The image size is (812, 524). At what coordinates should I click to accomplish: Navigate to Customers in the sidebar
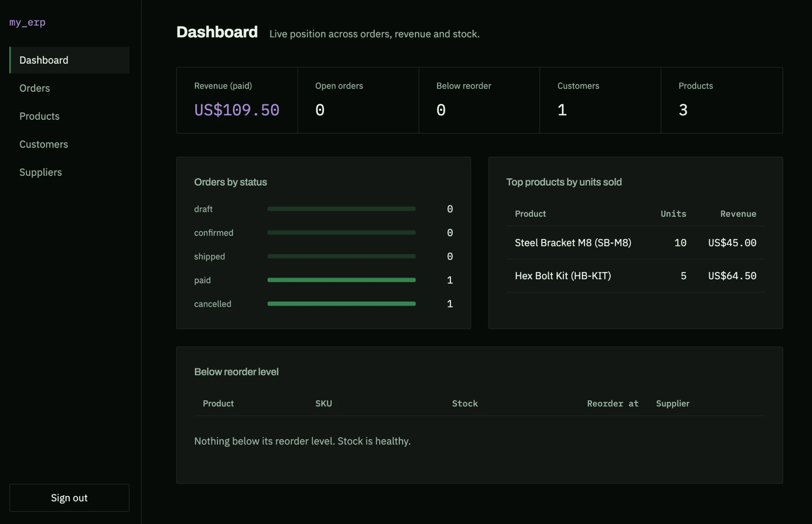coord(69,144)
